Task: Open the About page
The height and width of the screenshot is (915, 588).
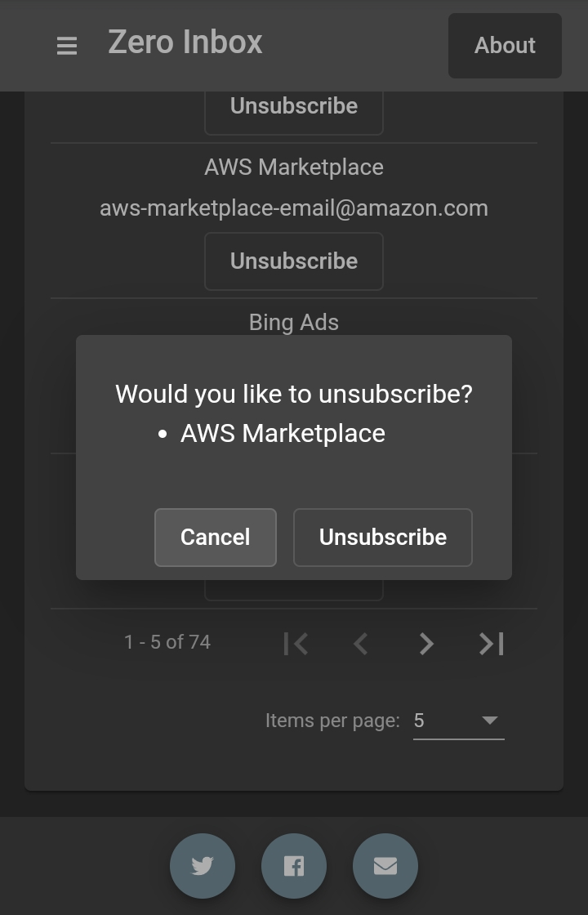Action: (505, 46)
